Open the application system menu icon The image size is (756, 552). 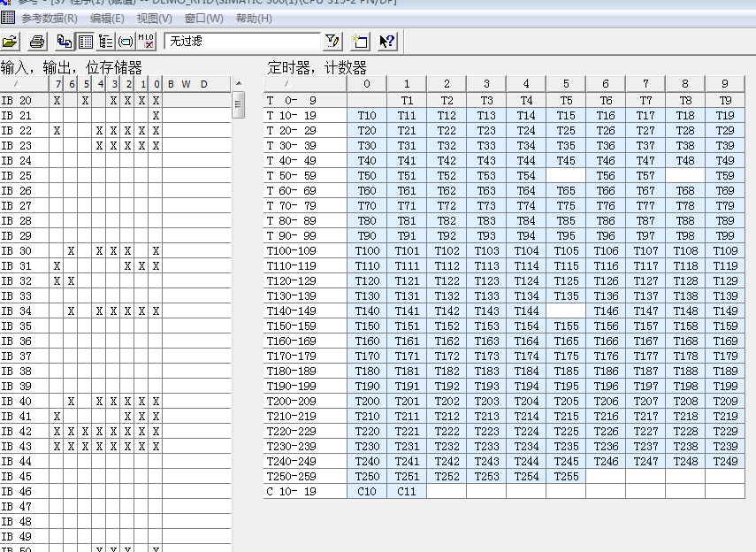point(7,18)
